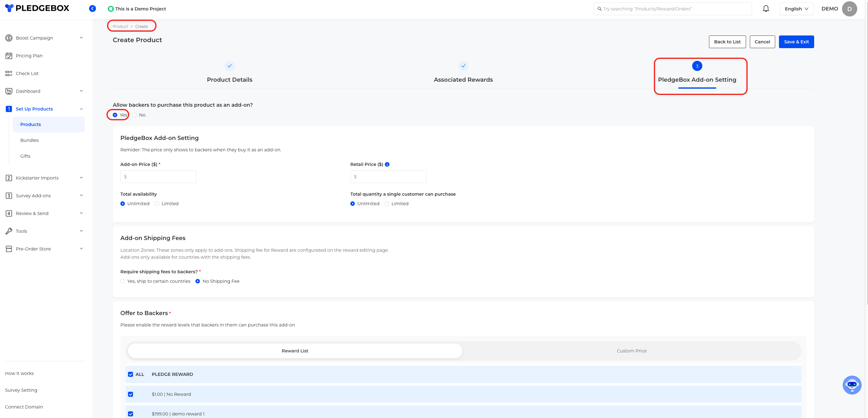Click the PledgeBox logo

37,9
